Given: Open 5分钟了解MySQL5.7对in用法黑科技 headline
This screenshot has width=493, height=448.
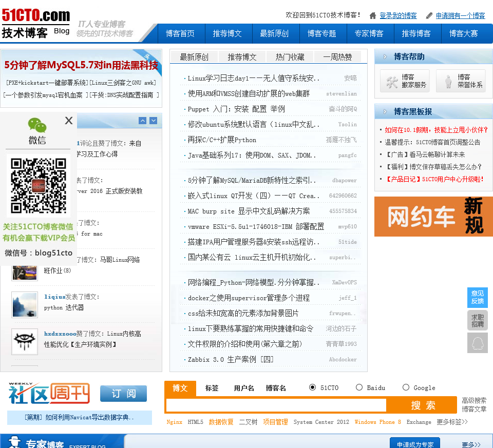Looking at the screenshot, I should pos(81,65).
